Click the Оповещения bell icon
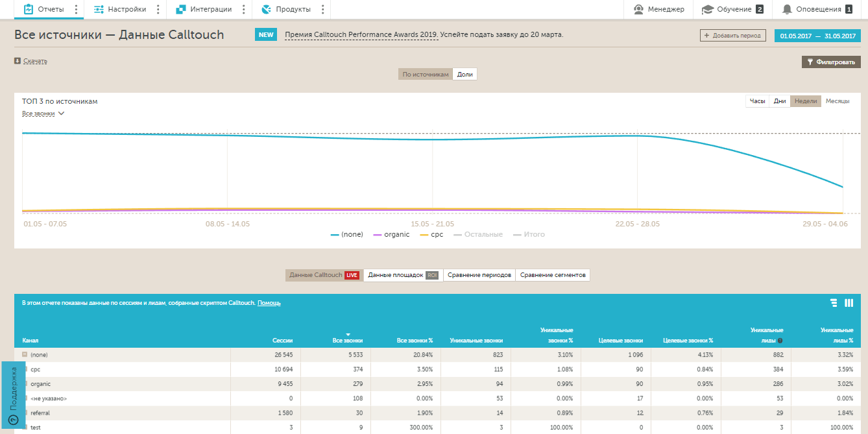The width and height of the screenshot is (868, 434). tap(787, 9)
